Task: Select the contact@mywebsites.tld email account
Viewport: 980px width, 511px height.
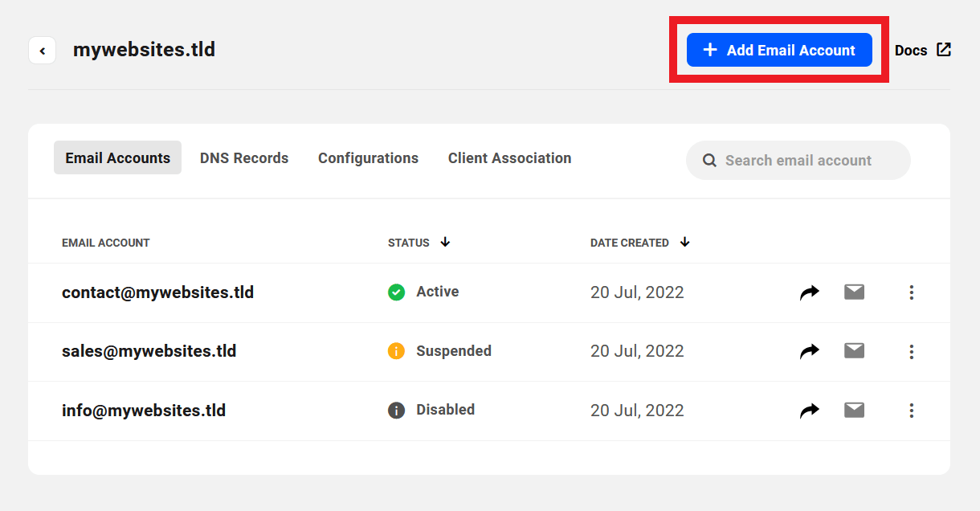Action: pos(157,292)
